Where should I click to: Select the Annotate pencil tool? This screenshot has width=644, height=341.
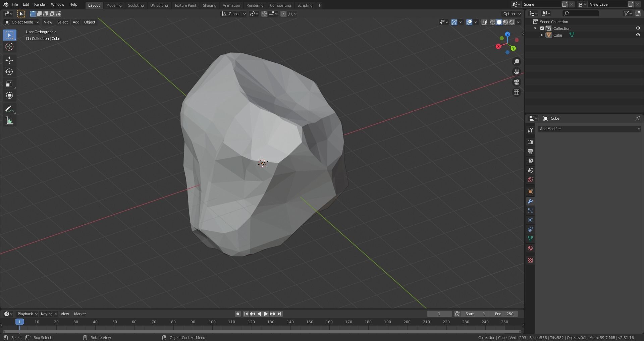pyautogui.click(x=9, y=109)
